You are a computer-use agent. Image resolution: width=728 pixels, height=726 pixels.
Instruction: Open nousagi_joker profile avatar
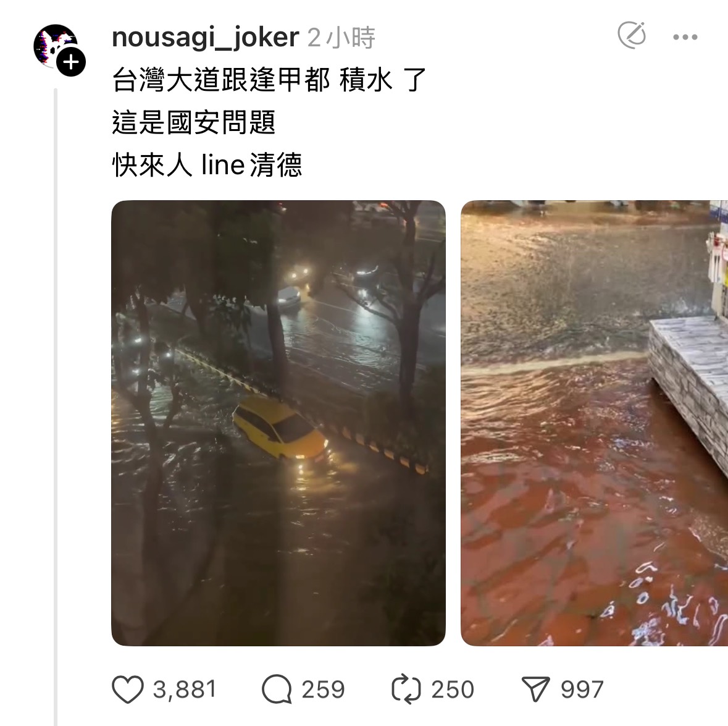[x=56, y=46]
